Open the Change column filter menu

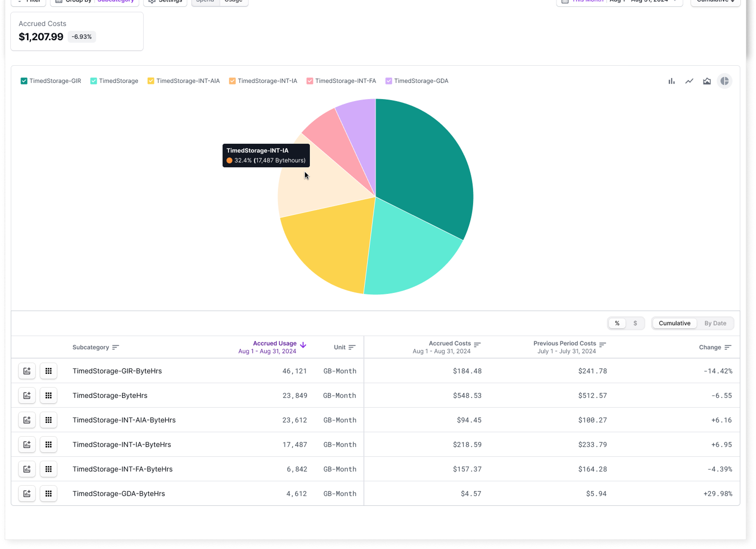point(728,347)
